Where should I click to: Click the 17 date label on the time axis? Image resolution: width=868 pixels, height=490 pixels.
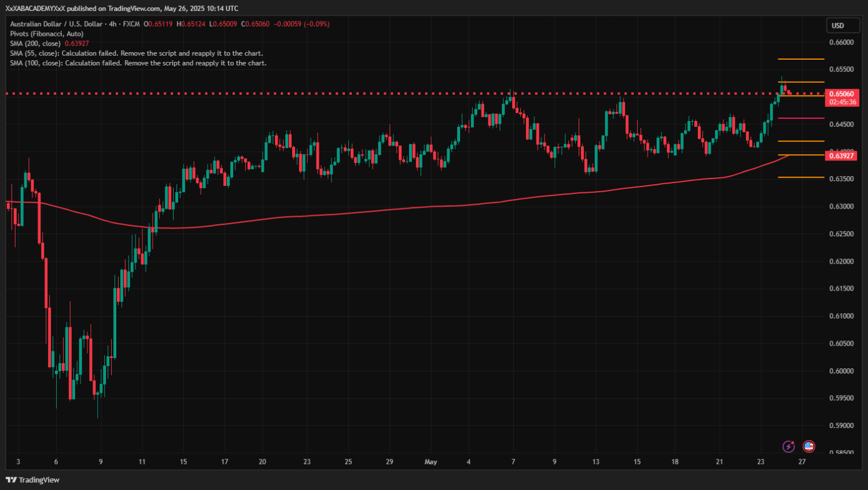225,462
